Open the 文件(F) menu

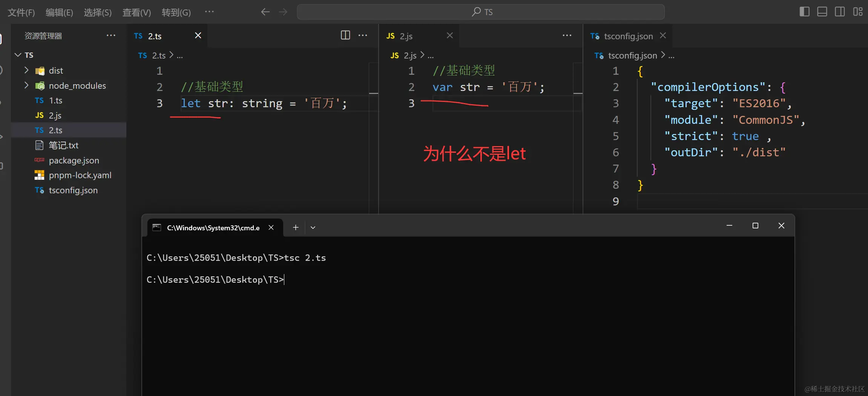click(x=21, y=12)
